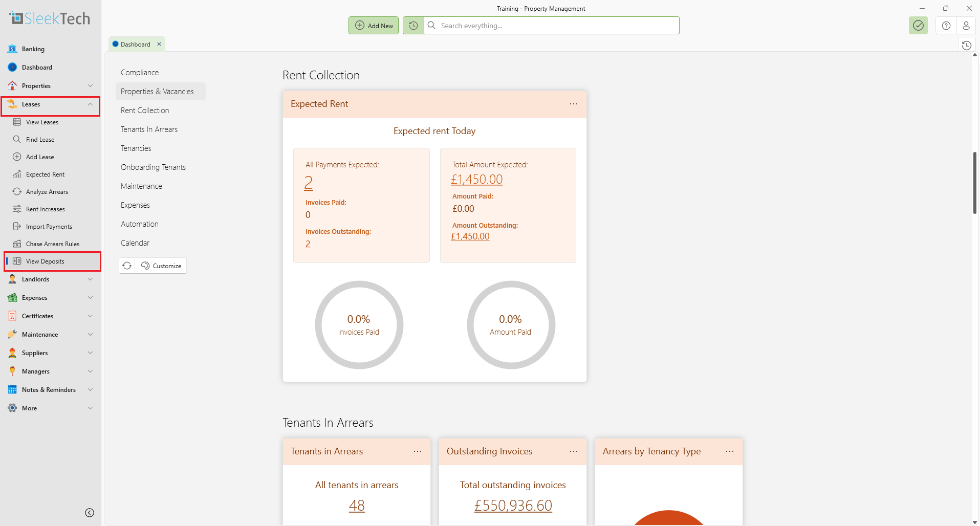Click the More gear icon

point(12,408)
